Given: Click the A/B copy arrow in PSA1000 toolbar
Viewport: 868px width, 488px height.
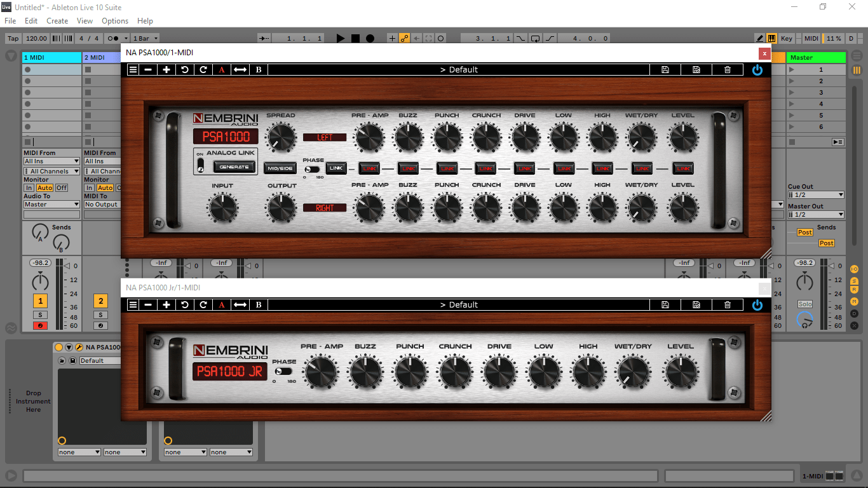Looking at the screenshot, I should (240, 69).
